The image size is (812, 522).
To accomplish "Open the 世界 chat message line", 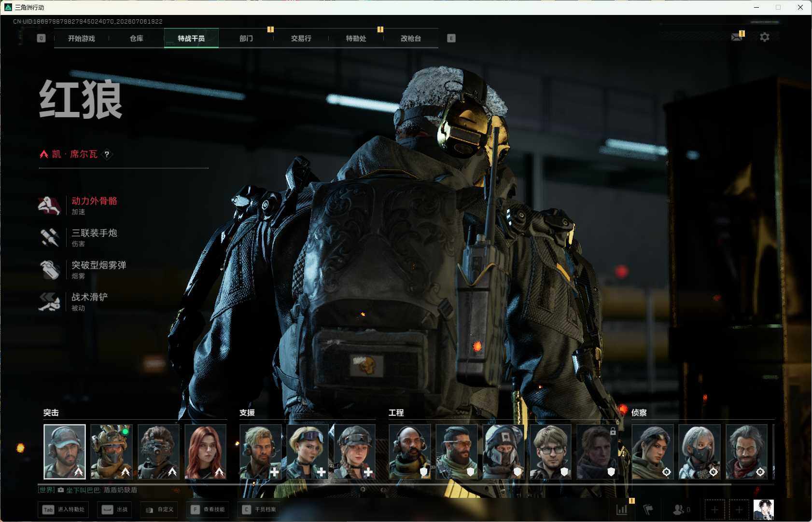I will (x=87, y=490).
